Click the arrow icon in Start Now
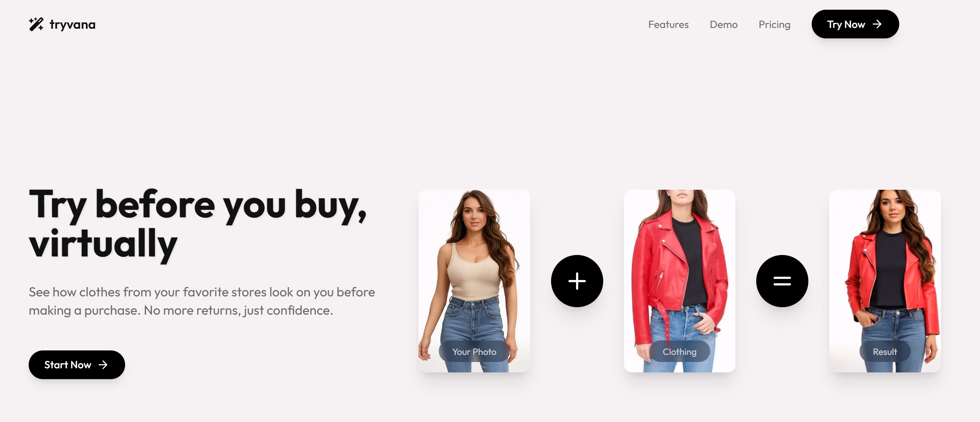The height and width of the screenshot is (422, 980). coord(103,365)
